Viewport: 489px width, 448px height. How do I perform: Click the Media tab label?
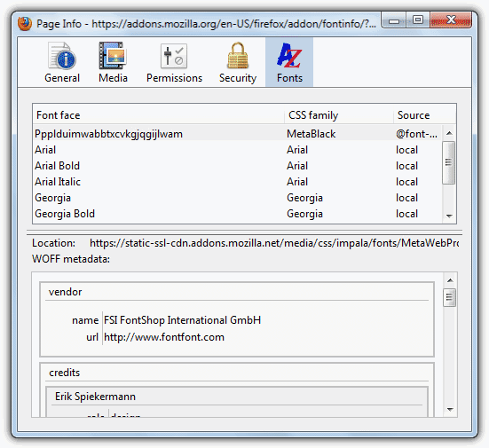tap(113, 78)
